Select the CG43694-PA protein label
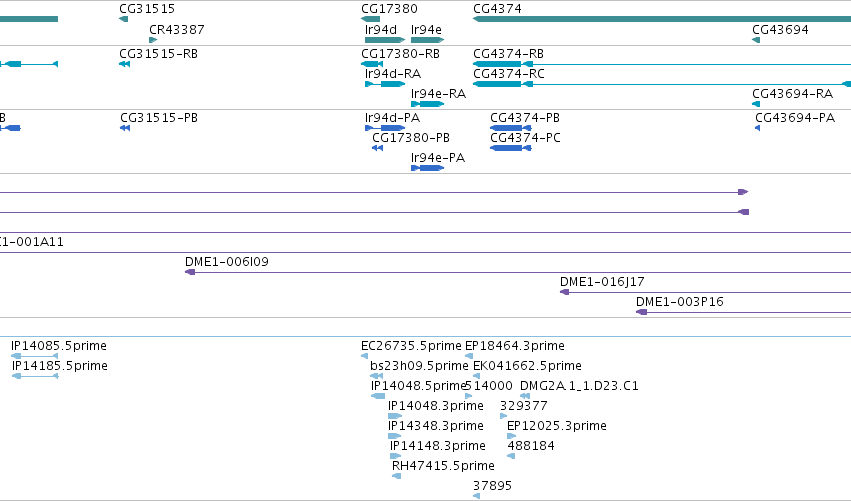 (795, 118)
